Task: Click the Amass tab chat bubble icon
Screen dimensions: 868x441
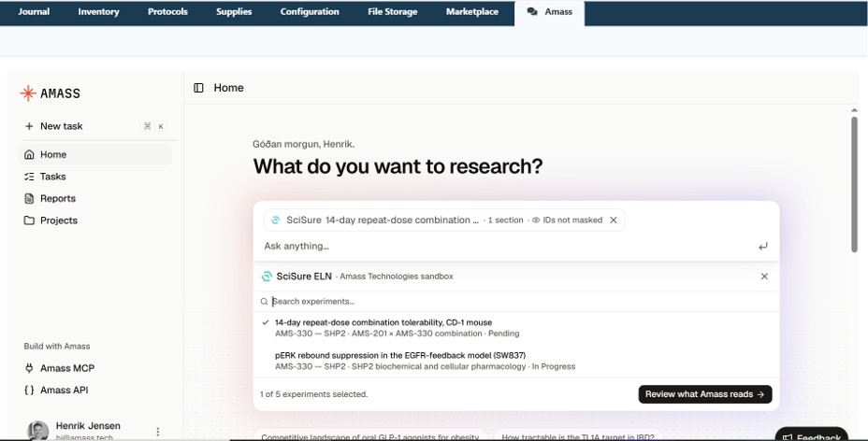Action: tap(532, 11)
